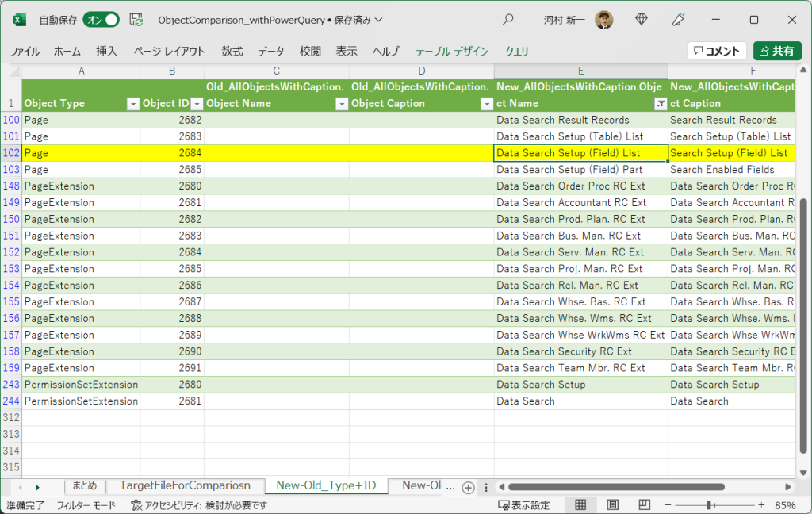Switch to Page Layout view icon

pyautogui.click(x=612, y=505)
